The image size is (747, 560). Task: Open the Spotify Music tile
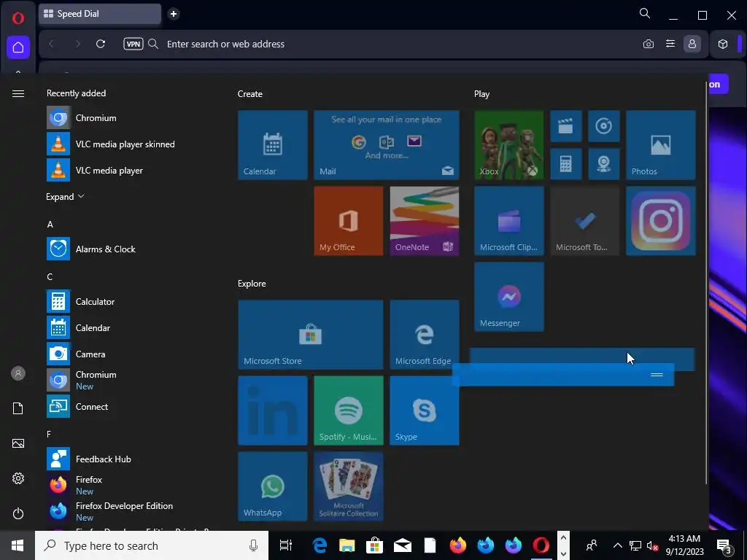pyautogui.click(x=348, y=411)
